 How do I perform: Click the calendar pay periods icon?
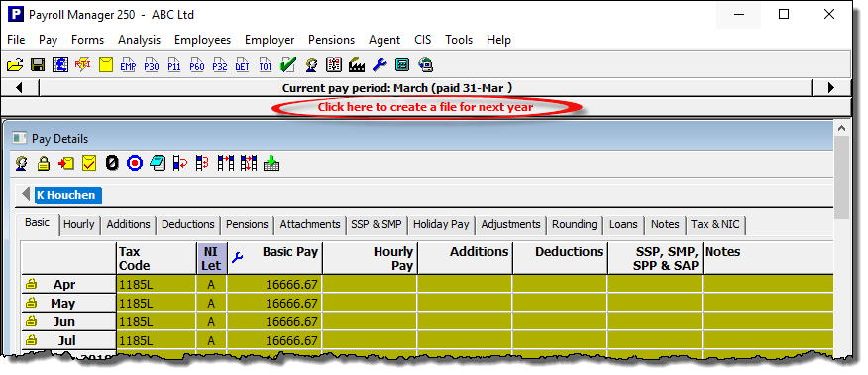coord(334,64)
